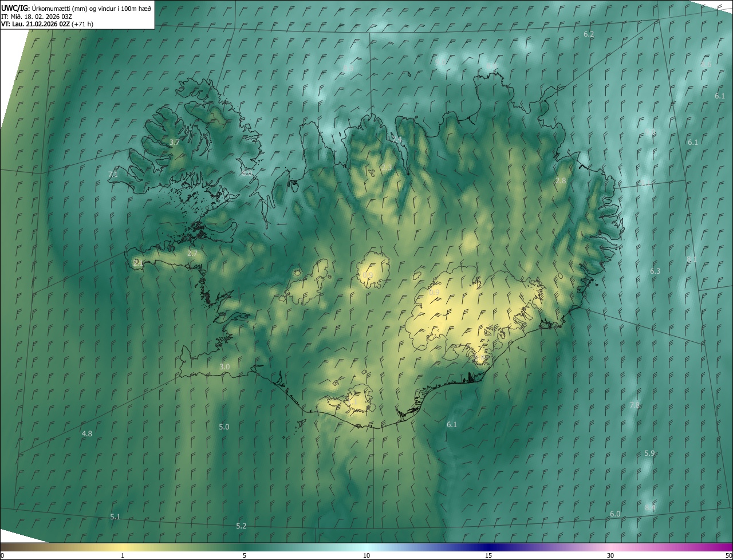This screenshot has height=560, width=733.
Task: Click the '8.1' value label
Action: coord(692,259)
